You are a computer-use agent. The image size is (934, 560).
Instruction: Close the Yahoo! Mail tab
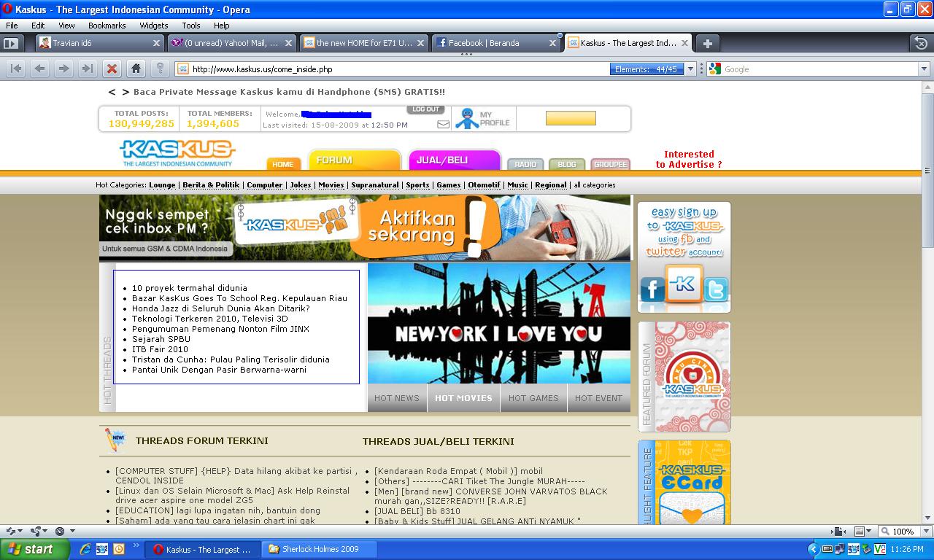288,43
